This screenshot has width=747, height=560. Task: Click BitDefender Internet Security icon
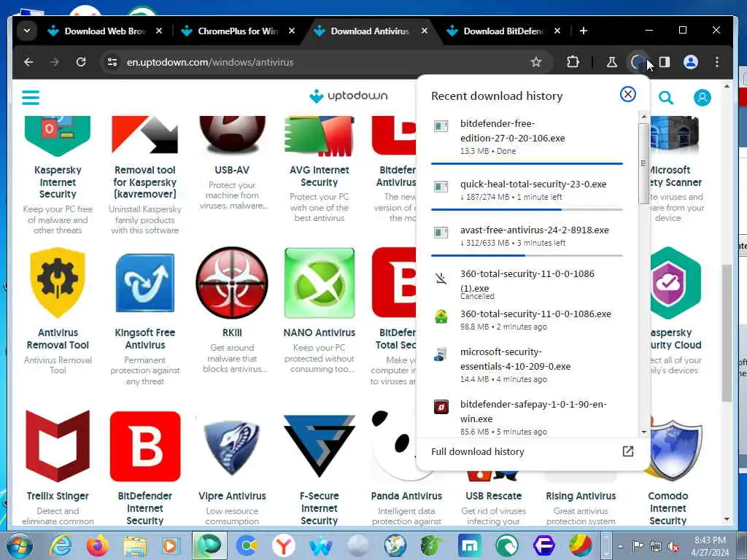click(x=145, y=447)
